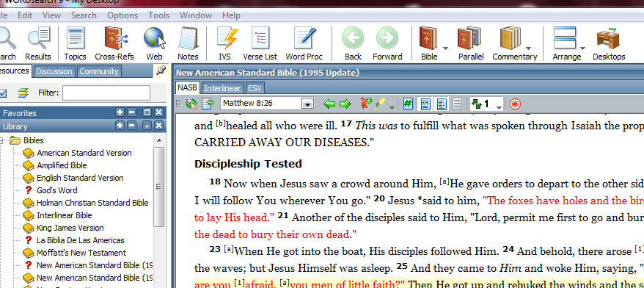Image resolution: width=644 pixels, height=288 pixels.
Task: Click the sync refresh icon in the NASB toolbar
Action: click(x=191, y=104)
